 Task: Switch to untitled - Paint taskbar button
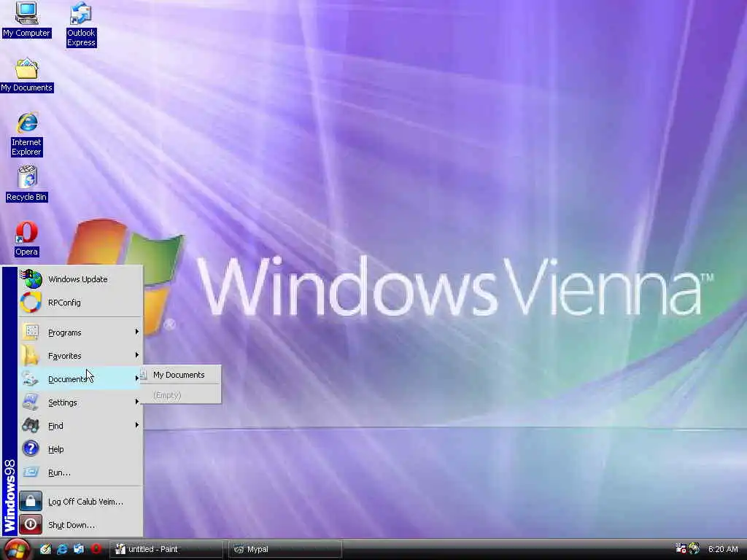166,549
